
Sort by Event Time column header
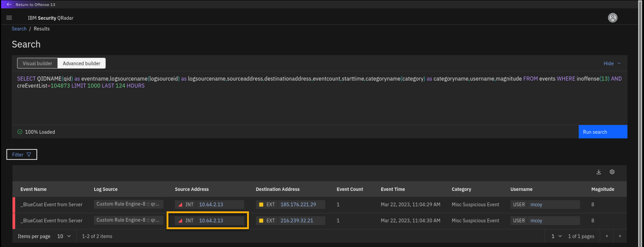(x=393, y=189)
